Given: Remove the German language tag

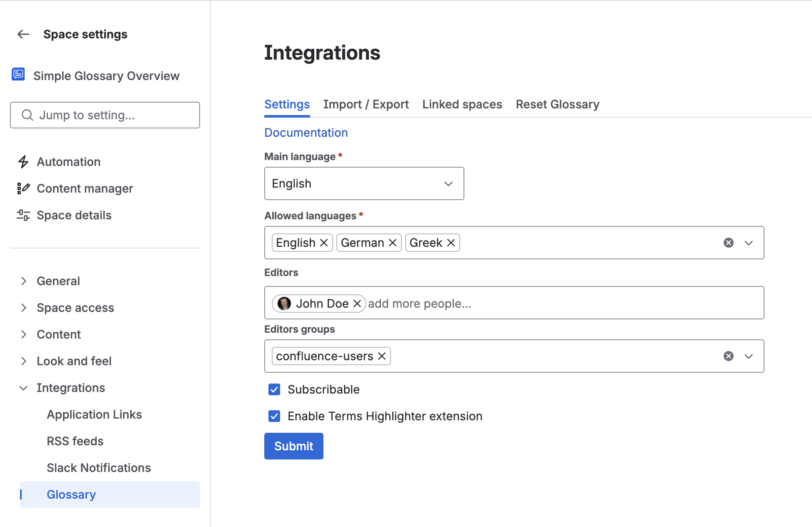Looking at the screenshot, I should point(393,243).
